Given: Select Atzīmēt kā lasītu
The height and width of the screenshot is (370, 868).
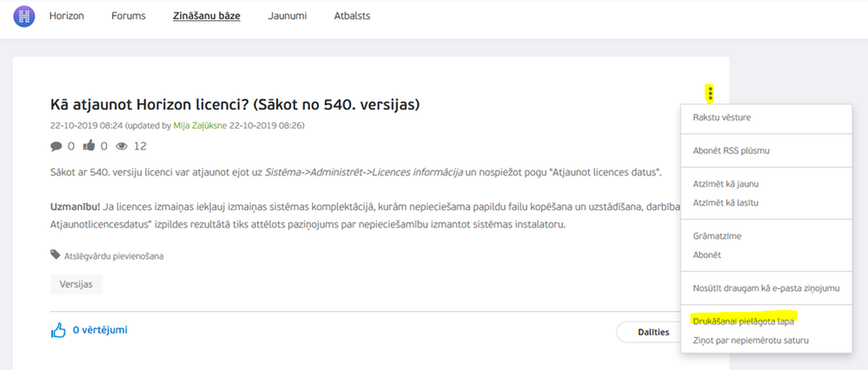Looking at the screenshot, I should tap(726, 202).
